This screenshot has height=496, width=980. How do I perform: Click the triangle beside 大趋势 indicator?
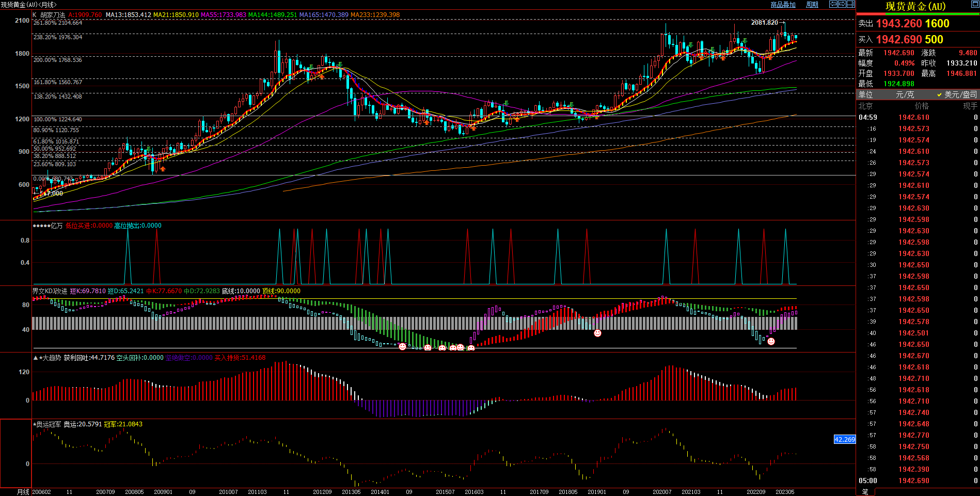point(36,358)
